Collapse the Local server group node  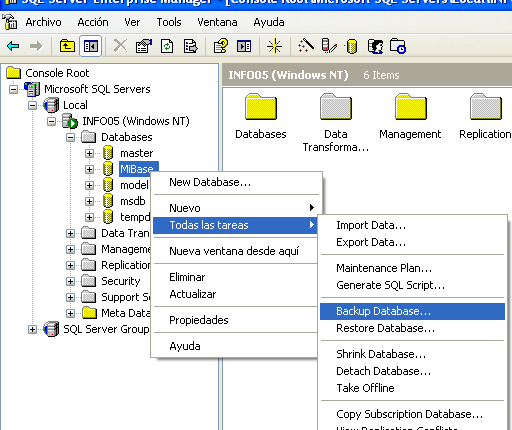pyautogui.click(x=32, y=105)
